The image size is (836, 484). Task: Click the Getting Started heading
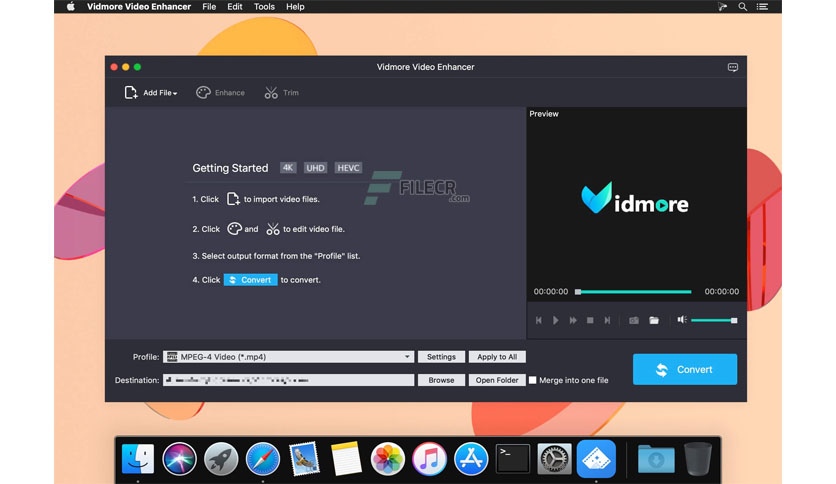(x=230, y=168)
